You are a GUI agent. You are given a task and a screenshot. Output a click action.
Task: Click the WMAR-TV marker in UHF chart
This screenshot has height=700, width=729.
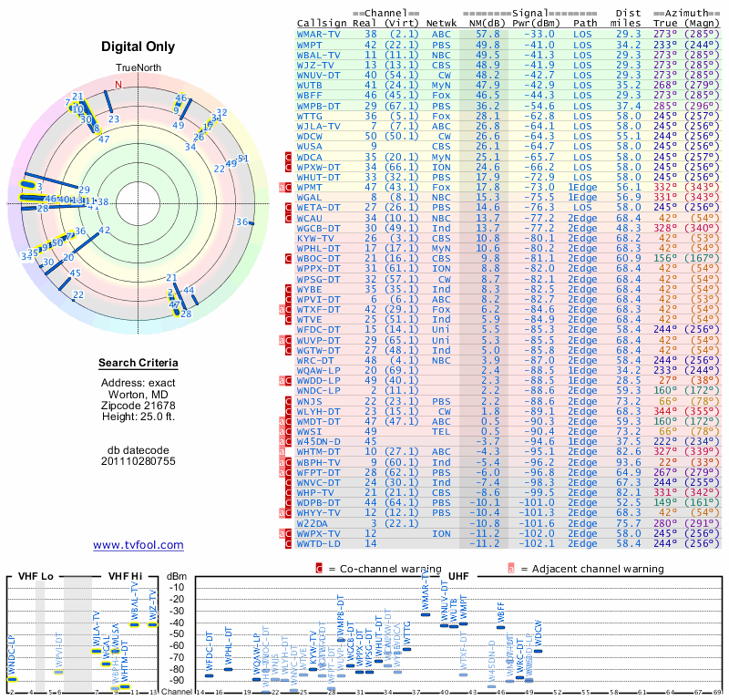click(426, 614)
